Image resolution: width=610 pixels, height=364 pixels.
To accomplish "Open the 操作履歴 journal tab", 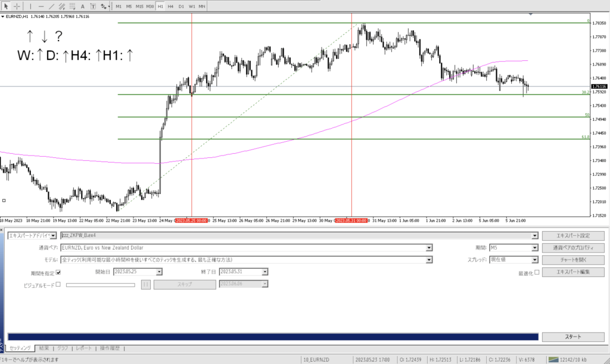I will [x=110, y=348].
